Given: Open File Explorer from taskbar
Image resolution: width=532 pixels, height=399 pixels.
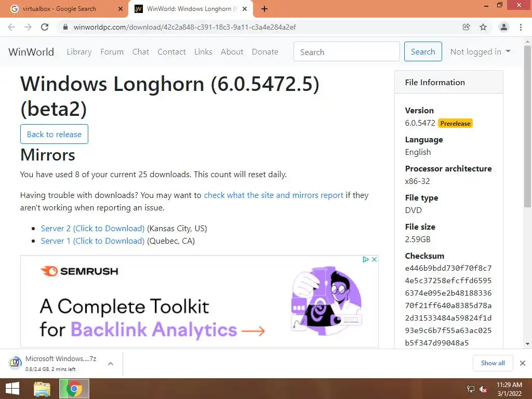Looking at the screenshot, I should coord(43,389).
